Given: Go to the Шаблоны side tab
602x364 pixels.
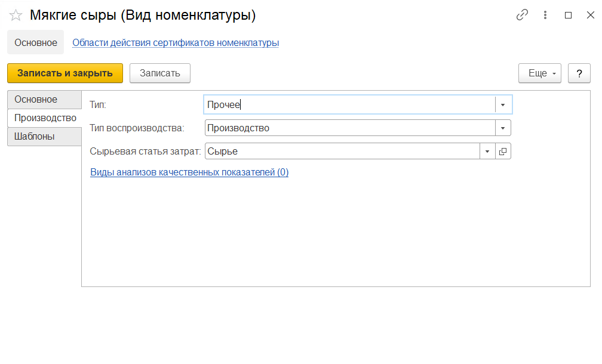Looking at the screenshot, I should click(35, 137).
